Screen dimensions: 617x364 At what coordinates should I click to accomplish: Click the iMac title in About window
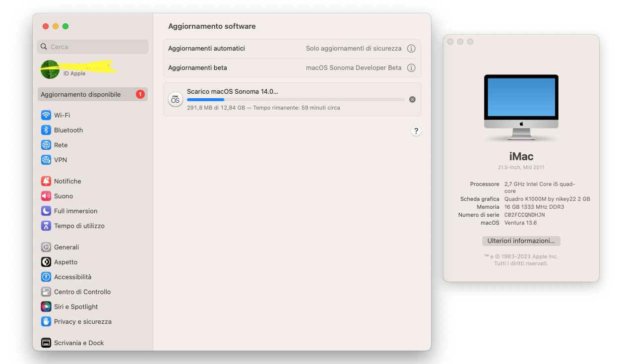pyautogui.click(x=521, y=156)
